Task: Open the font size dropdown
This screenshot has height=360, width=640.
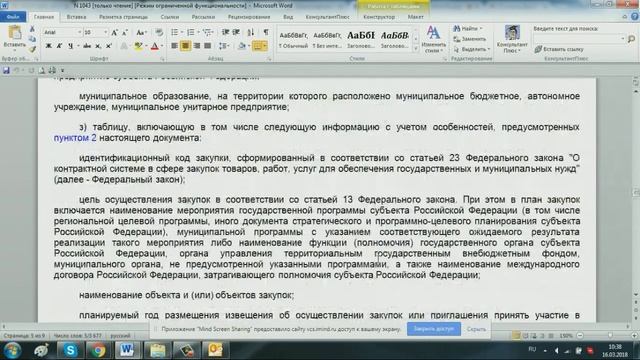Action: coord(105,32)
